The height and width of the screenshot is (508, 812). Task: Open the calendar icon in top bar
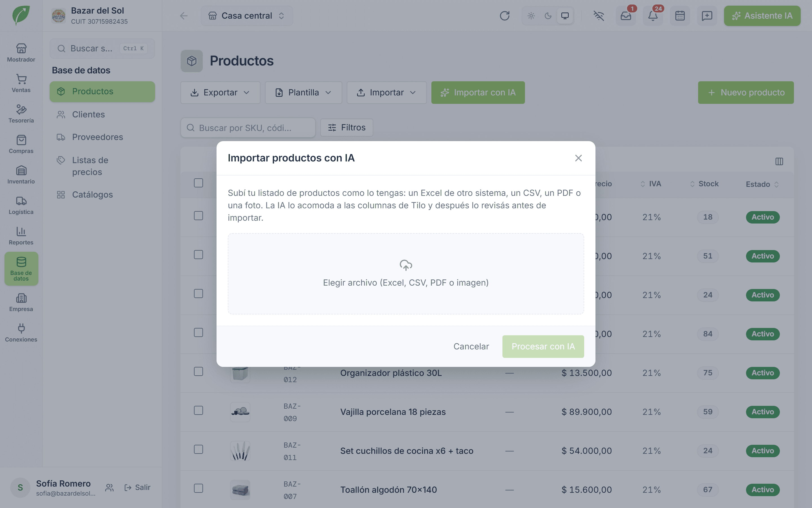(x=680, y=16)
